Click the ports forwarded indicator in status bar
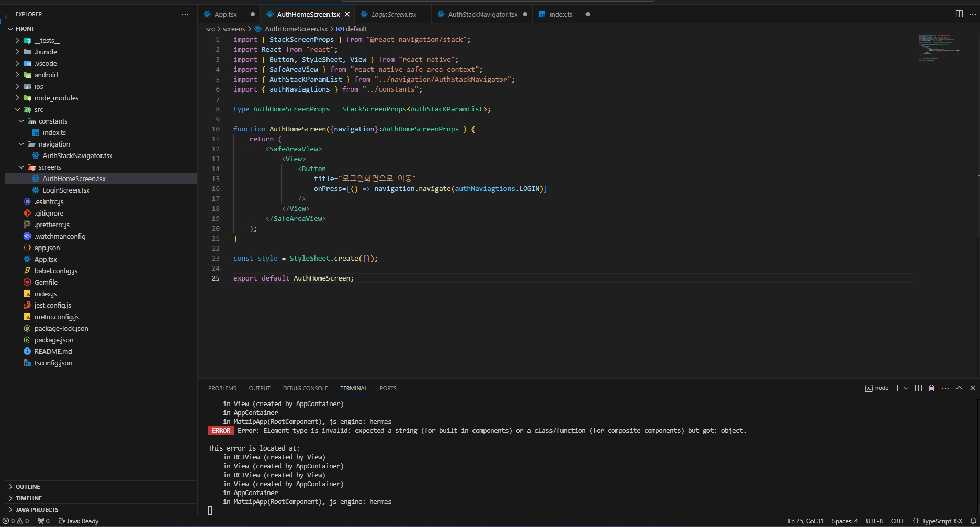The width and height of the screenshot is (980, 527). 43,521
